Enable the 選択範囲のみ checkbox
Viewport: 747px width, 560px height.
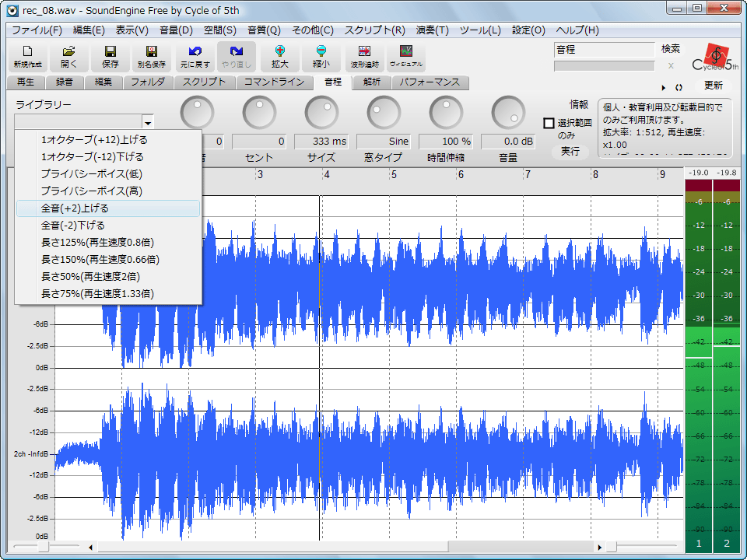(549, 124)
